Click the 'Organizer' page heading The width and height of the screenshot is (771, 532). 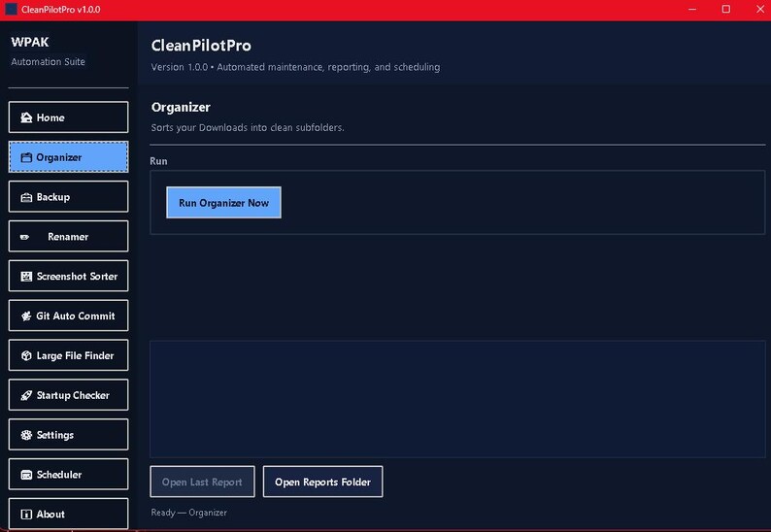click(x=181, y=107)
